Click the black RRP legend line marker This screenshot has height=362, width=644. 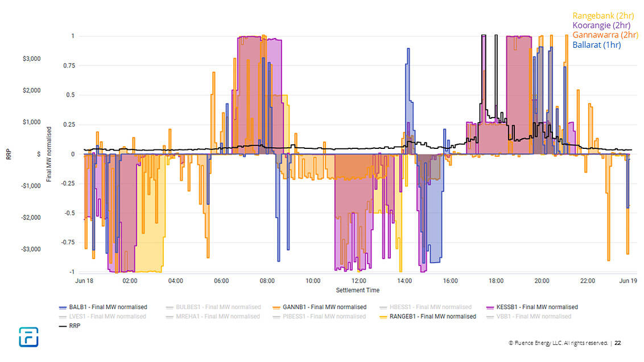point(63,326)
